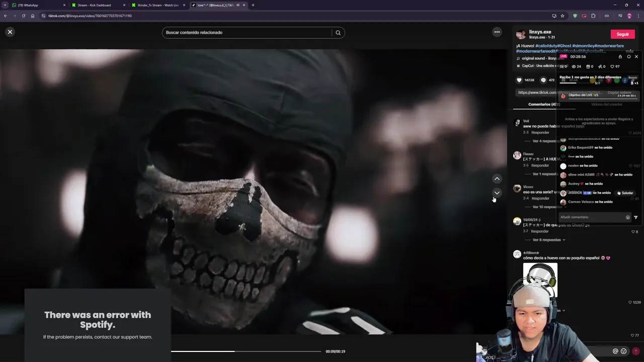Click 'Carmen Velasco se ha unido' entry
Screen dimensions: 644x362
pos(587,202)
